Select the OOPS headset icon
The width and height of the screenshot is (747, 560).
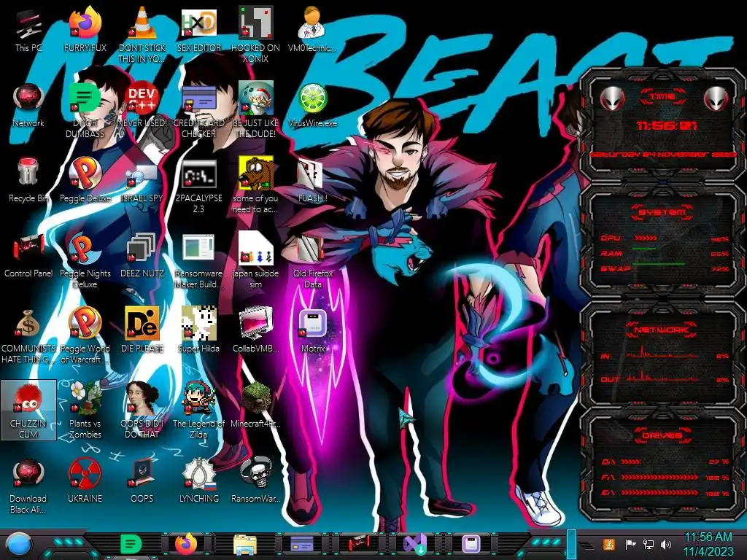pos(142,481)
